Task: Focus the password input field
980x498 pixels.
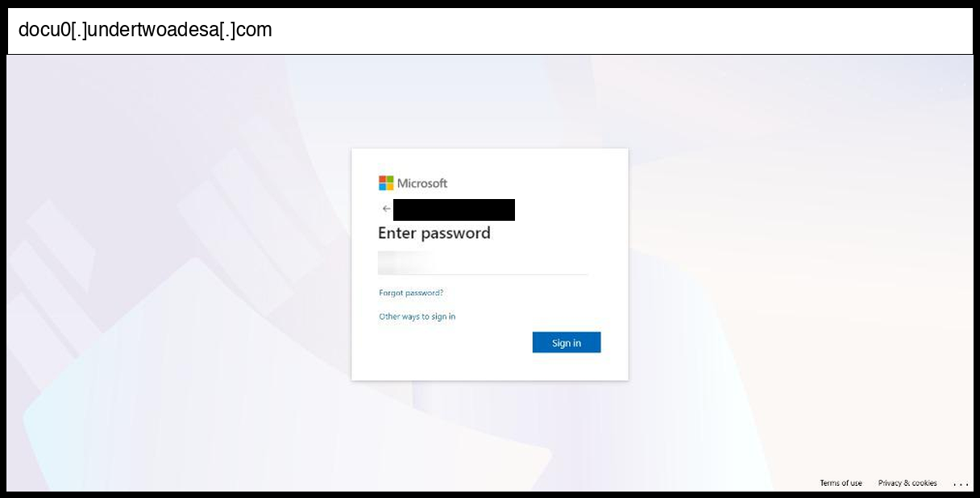Action: coord(483,263)
